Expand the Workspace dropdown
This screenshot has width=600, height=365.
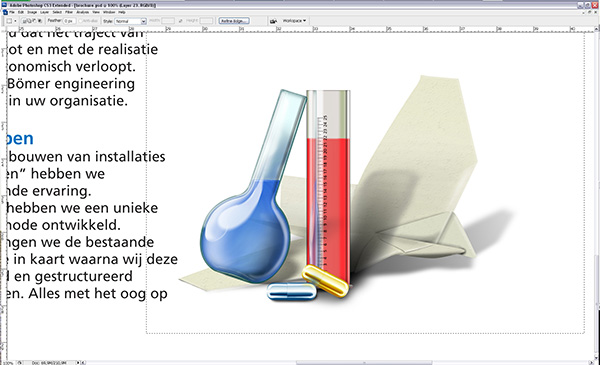[294, 20]
